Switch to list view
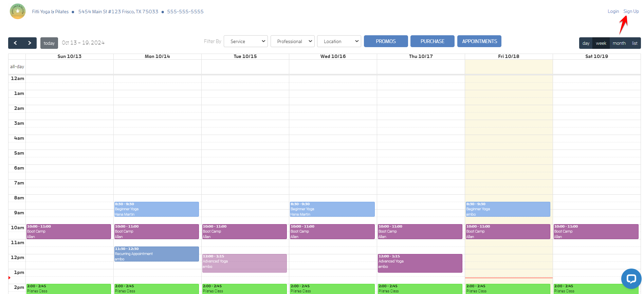This screenshot has height=294, width=644. [x=635, y=43]
